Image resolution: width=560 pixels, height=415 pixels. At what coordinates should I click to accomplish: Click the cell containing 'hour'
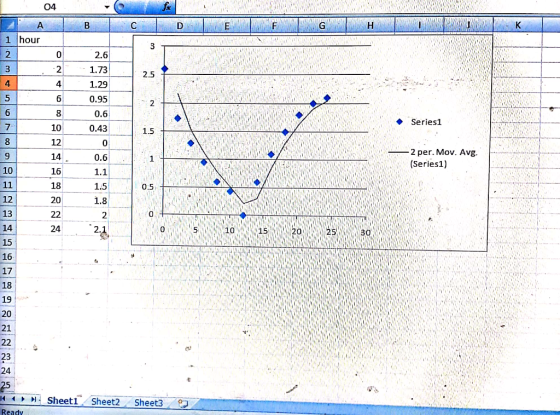pos(40,40)
